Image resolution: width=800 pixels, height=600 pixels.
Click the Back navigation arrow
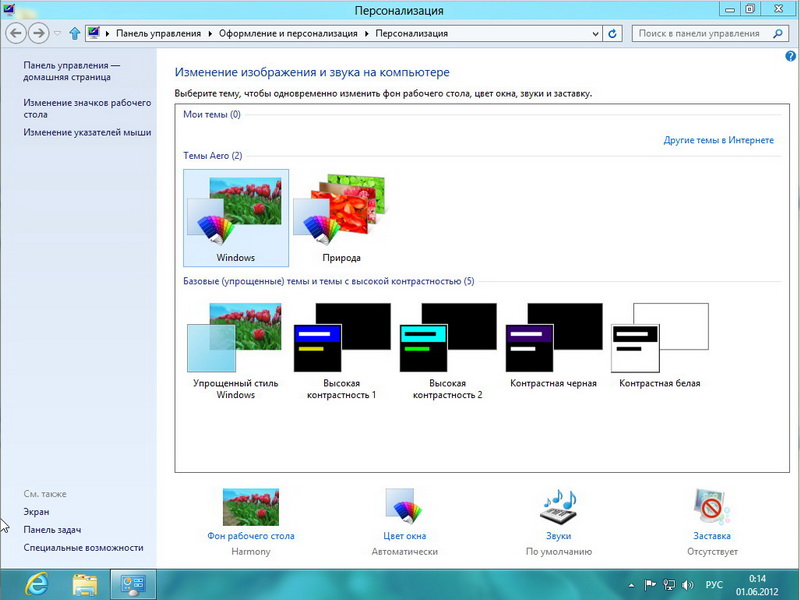click(16, 34)
